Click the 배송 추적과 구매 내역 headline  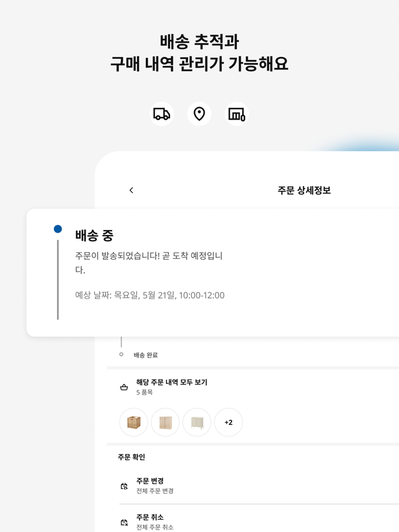coord(199,53)
